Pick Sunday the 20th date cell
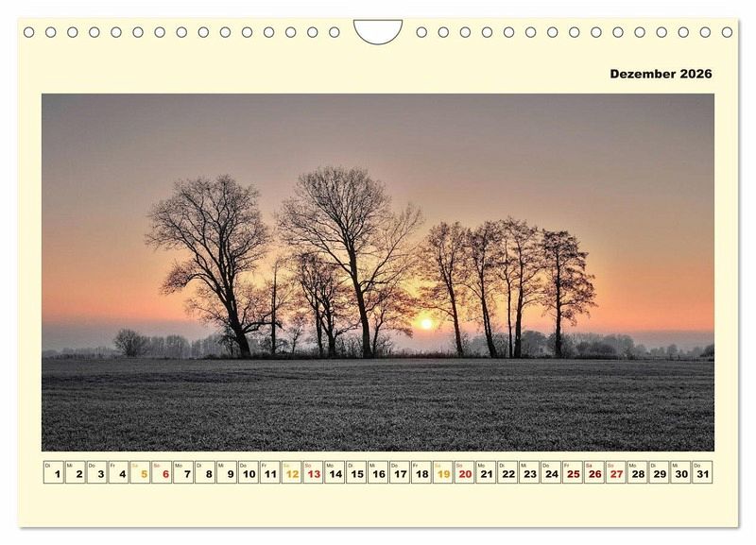 [465, 472]
